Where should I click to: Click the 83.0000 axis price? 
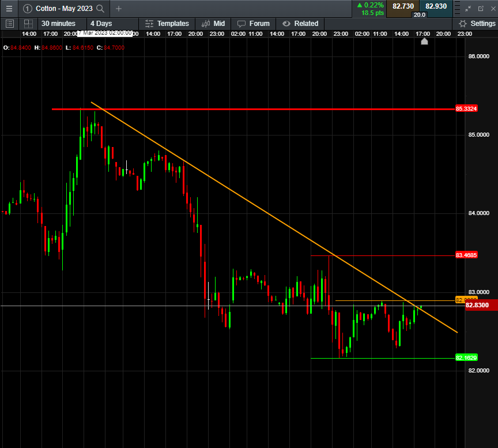coord(479,292)
